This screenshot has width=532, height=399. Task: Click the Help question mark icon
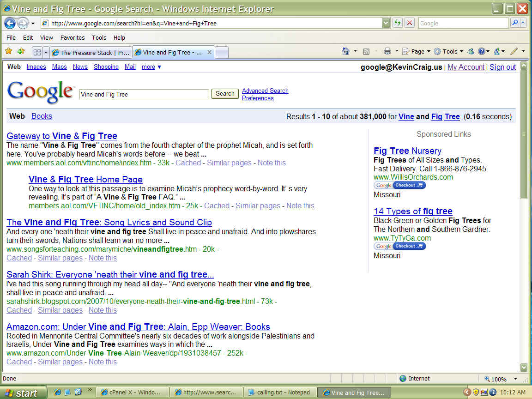(x=482, y=51)
